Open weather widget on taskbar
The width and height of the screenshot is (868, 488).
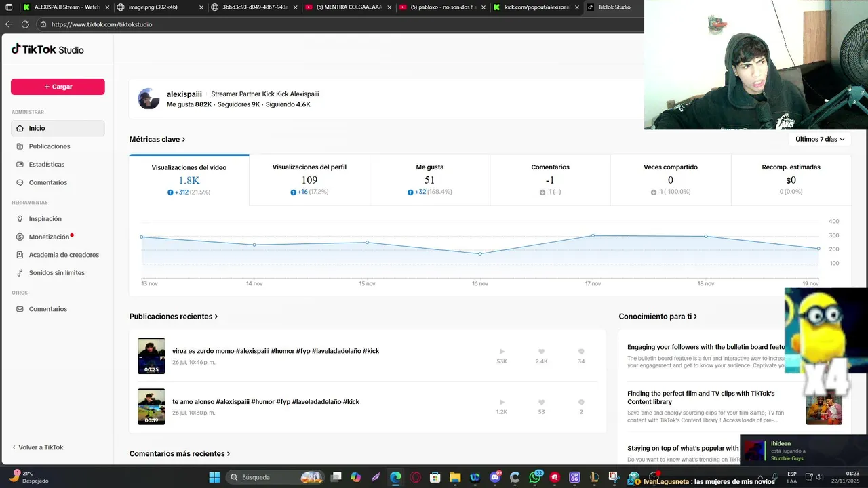point(31,477)
